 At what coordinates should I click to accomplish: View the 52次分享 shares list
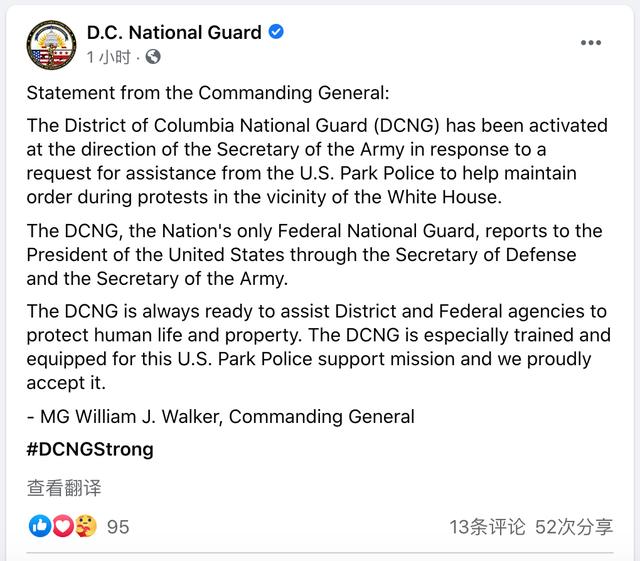(574, 526)
